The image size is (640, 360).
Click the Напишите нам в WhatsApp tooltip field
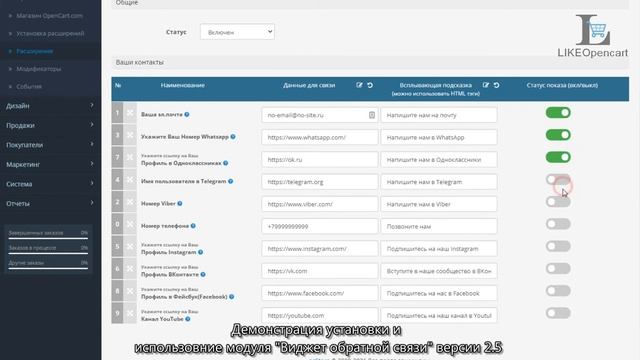pyautogui.click(x=439, y=137)
